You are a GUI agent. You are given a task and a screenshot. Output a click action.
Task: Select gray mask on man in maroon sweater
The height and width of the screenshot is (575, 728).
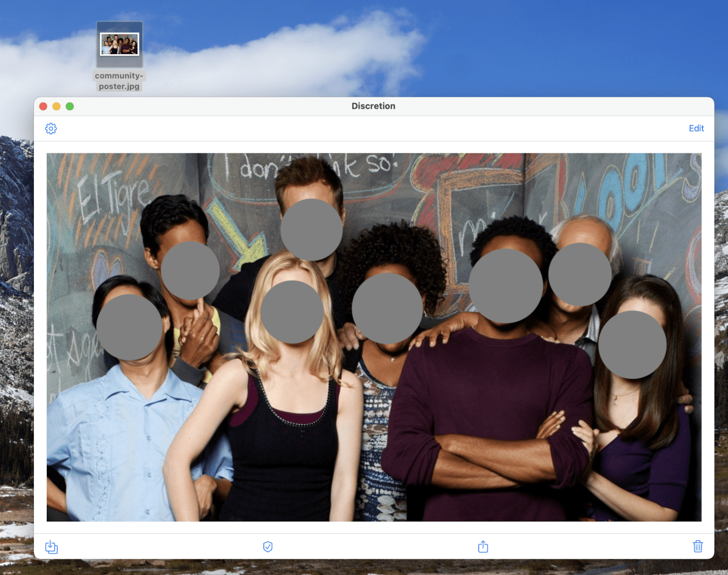(x=505, y=286)
